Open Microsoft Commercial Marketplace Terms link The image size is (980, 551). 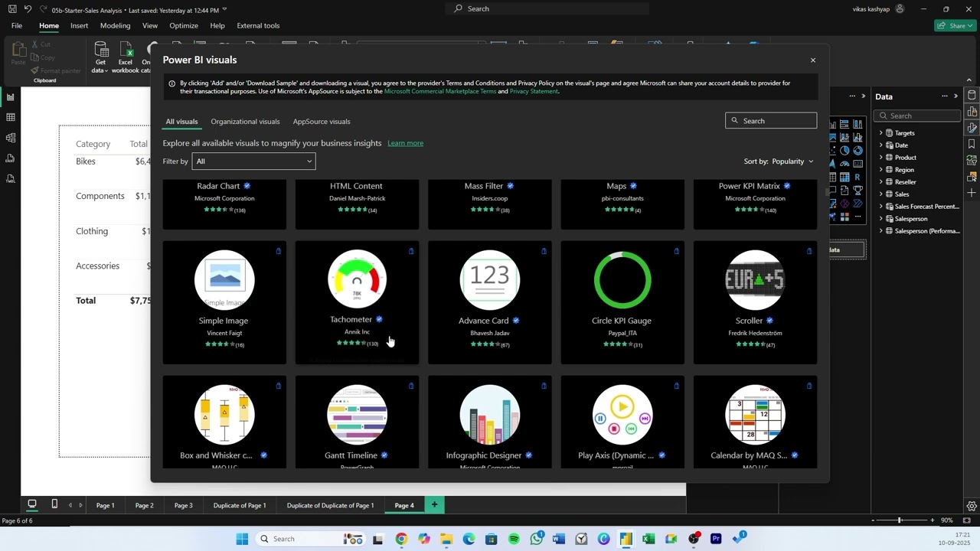(x=440, y=91)
